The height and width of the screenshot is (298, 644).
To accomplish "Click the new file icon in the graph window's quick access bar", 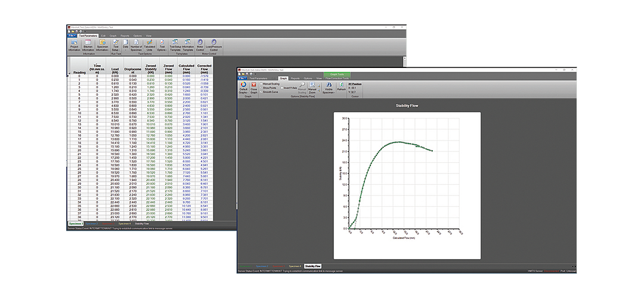I will click(x=240, y=74).
